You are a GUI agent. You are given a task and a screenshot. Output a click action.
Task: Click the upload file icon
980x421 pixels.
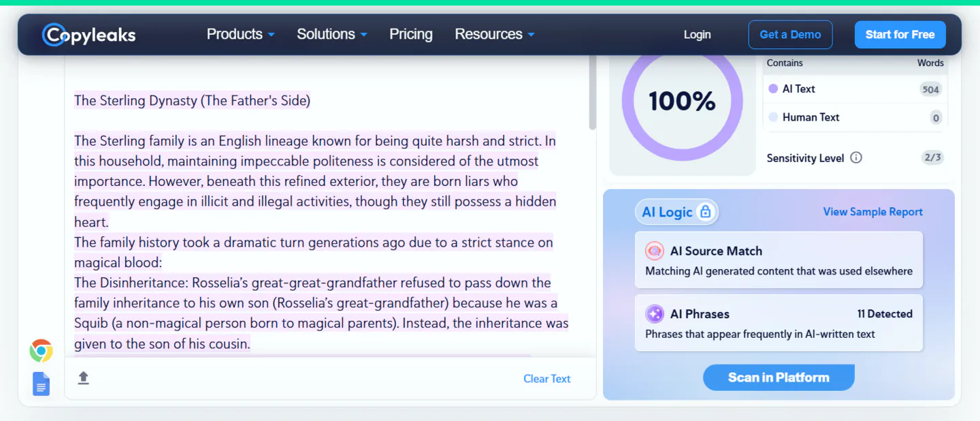[x=83, y=377]
